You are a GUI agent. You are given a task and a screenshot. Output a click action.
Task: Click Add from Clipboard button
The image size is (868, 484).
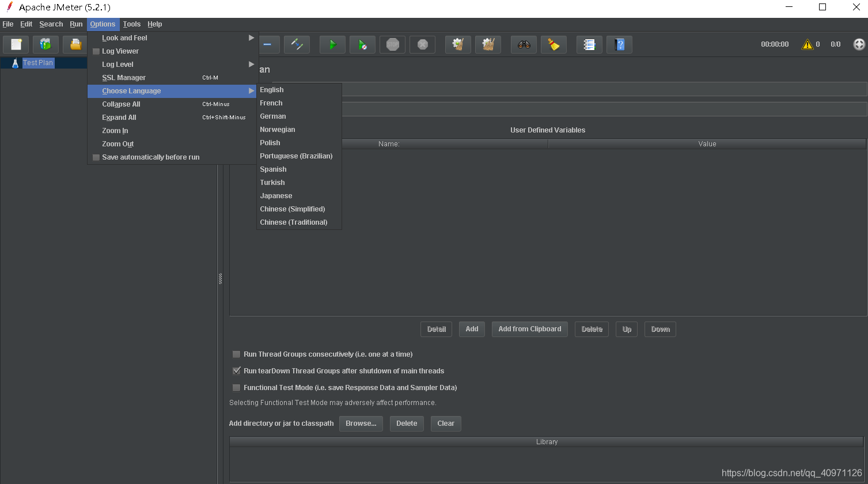(530, 329)
